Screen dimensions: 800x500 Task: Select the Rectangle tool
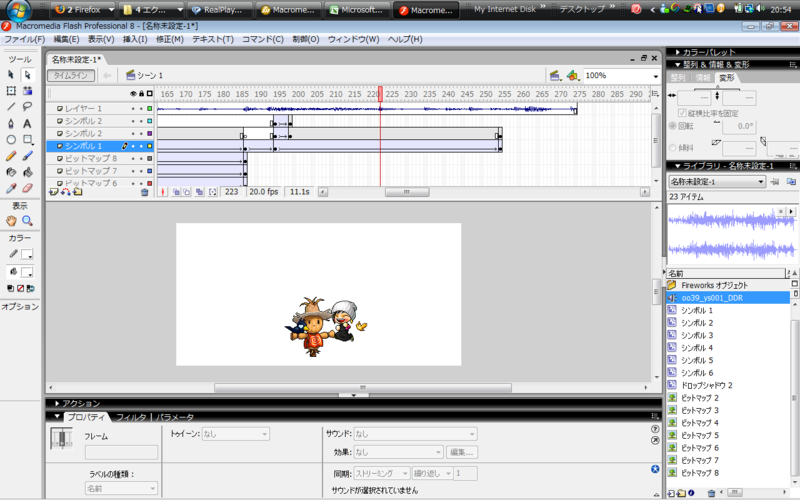pos(28,139)
